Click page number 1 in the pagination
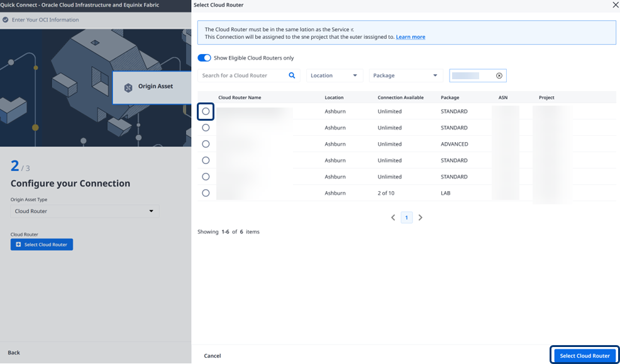The width and height of the screenshot is (620, 364). point(406,218)
